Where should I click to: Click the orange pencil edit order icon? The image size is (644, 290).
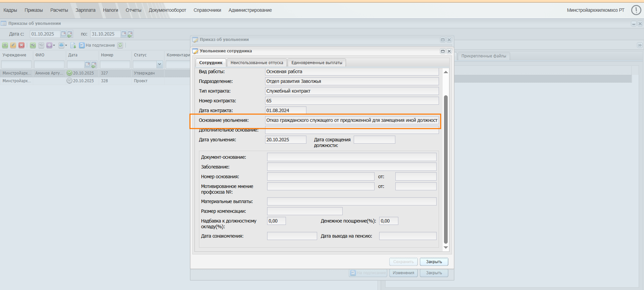click(x=13, y=45)
